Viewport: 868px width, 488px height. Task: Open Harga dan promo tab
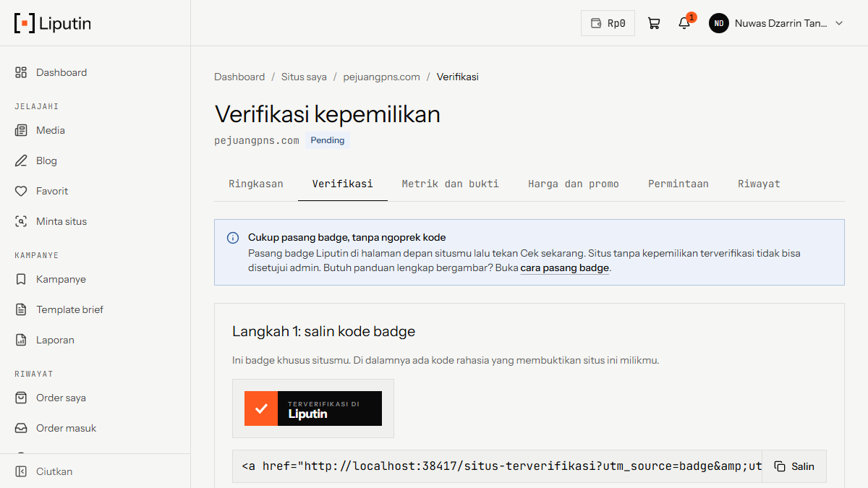click(574, 184)
